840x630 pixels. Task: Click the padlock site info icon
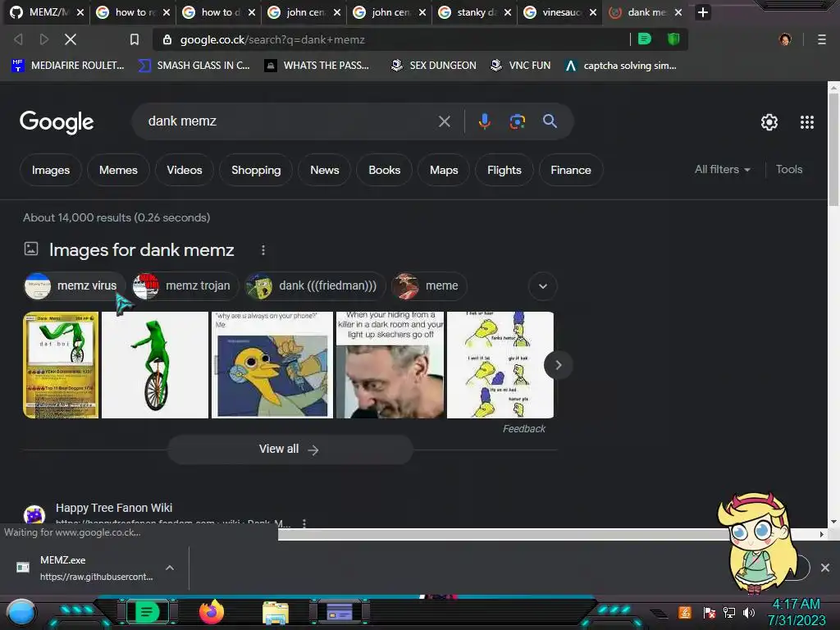tap(167, 39)
